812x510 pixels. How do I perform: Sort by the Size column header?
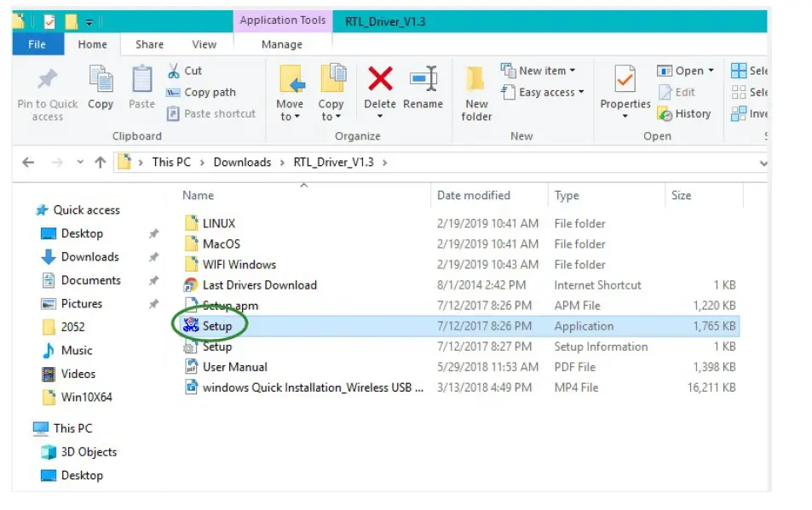point(681,196)
